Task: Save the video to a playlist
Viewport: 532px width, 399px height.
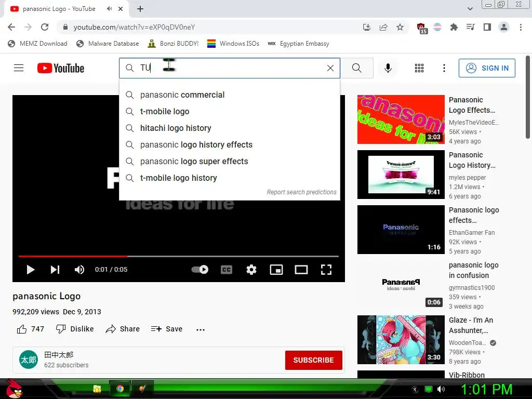Action: click(167, 329)
